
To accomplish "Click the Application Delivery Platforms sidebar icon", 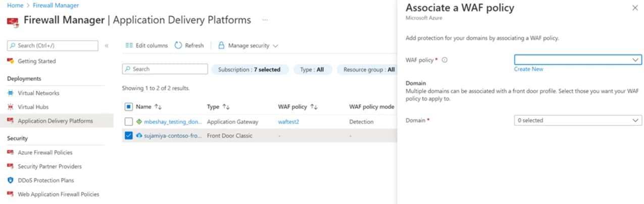I will click(11, 120).
